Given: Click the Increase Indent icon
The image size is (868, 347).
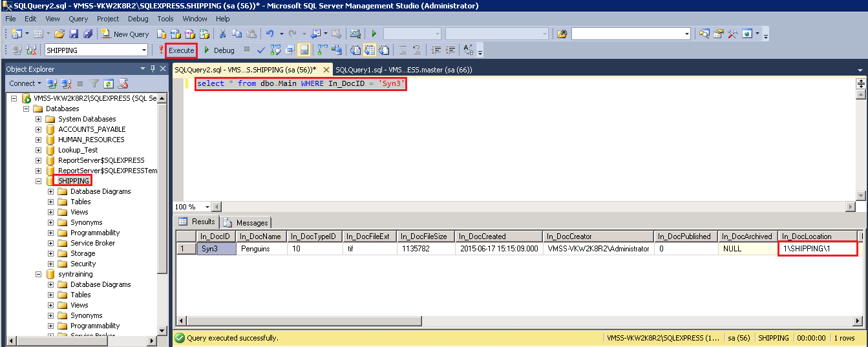Looking at the screenshot, I should pos(450,50).
